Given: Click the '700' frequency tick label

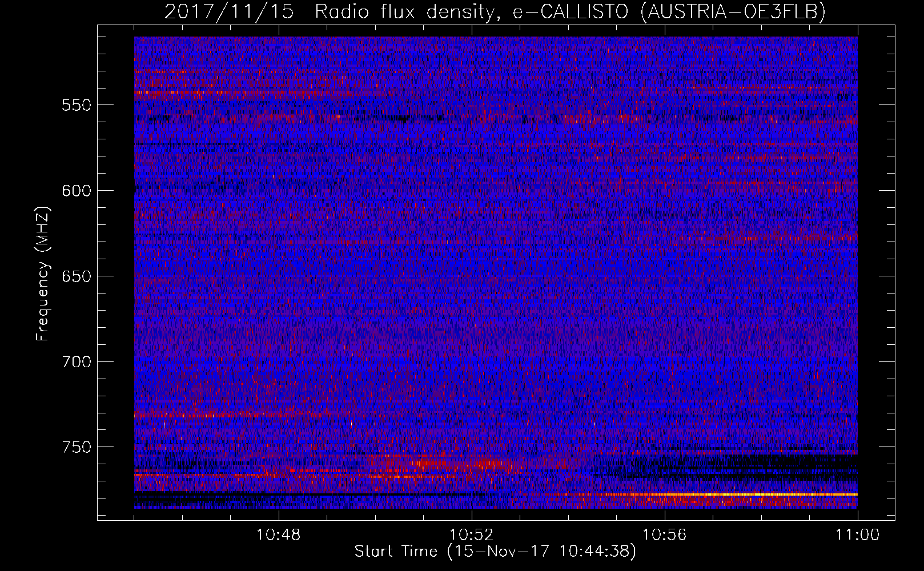Looking at the screenshot, I should click(x=77, y=362).
